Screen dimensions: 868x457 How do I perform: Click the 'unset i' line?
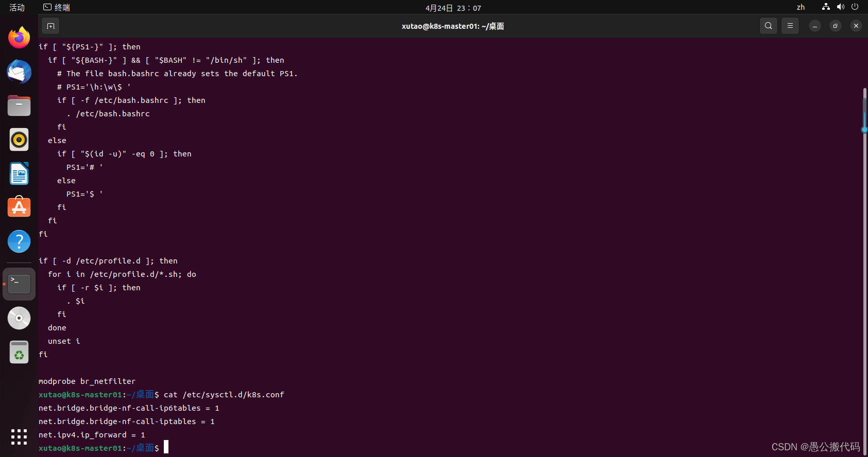point(64,341)
